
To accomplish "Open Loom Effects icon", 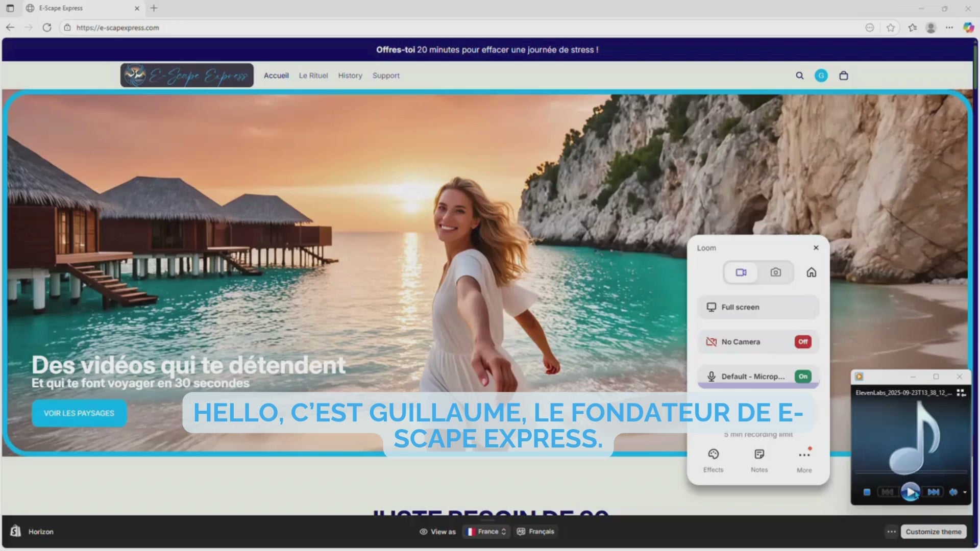I will click(713, 455).
